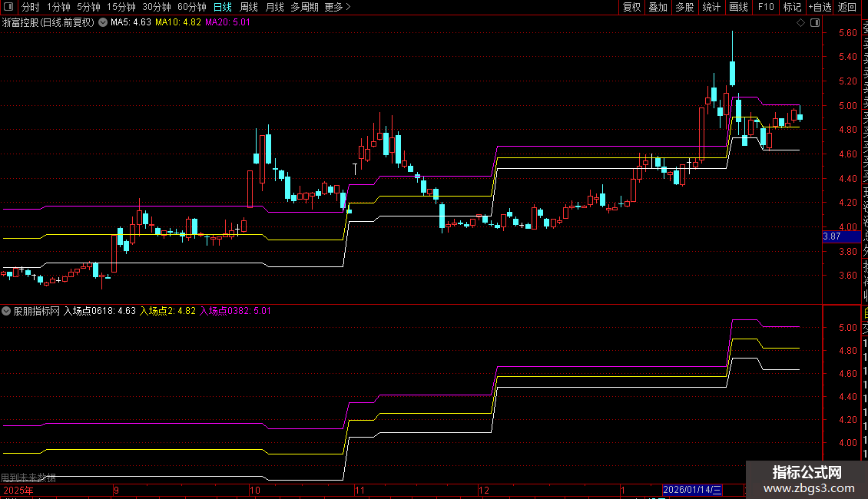Open the 多周期 multi-period view
This screenshot has height=499, width=868.
[304, 7]
